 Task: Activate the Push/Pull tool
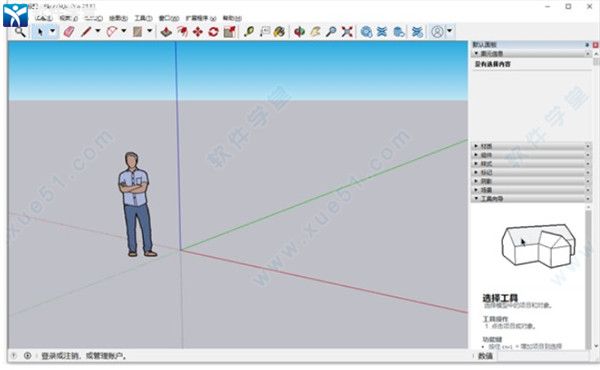(166, 32)
